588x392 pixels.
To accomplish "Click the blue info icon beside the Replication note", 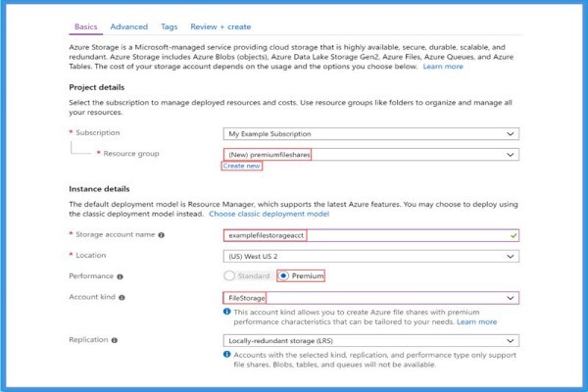I will [227, 354].
